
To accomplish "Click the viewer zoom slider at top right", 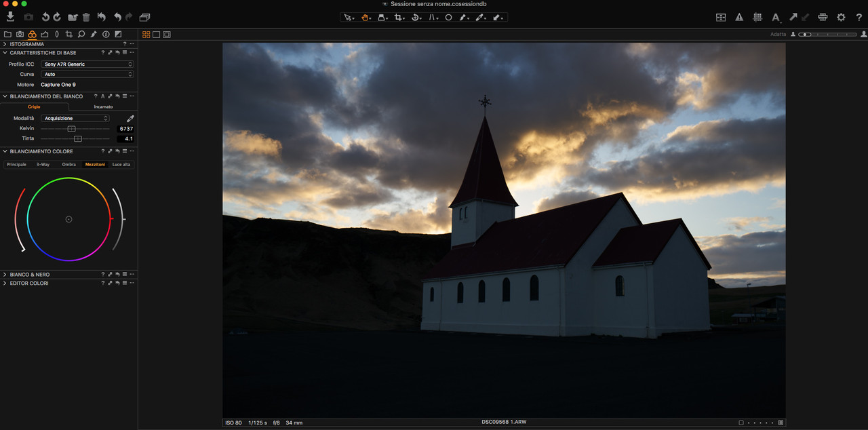I will (827, 34).
